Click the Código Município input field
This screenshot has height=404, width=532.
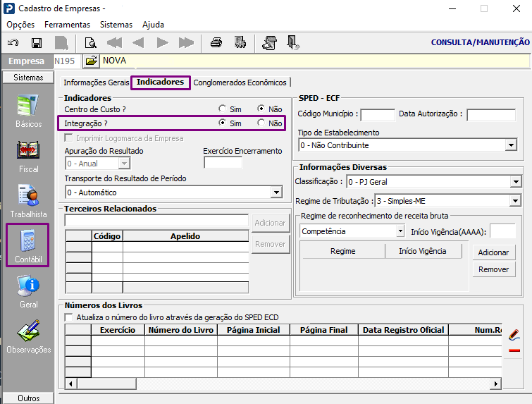377,114
